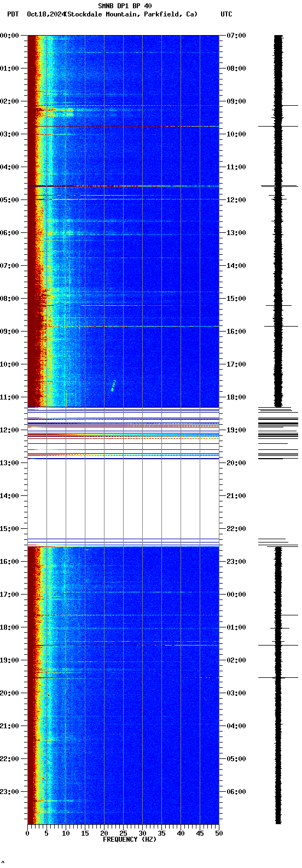The width and height of the screenshot is (302, 868).
Task: Click the red broadband event line near 02:45 PDT
Action: (123, 127)
